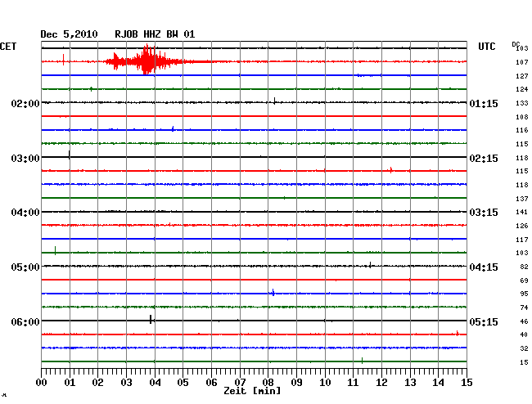Viewport: 532px width, 404px height.
Task: Select the 05:00 CET time label
Action: coord(25,267)
